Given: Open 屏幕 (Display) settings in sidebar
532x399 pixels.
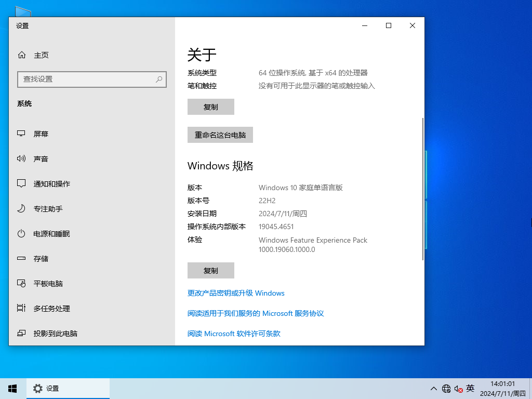Looking at the screenshot, I should coord(41,134).
